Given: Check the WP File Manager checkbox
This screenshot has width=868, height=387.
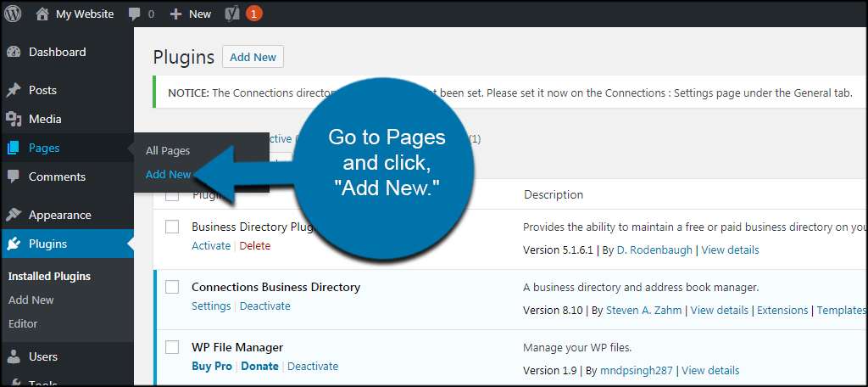Looking at the screenshot, I should point(172,347).
